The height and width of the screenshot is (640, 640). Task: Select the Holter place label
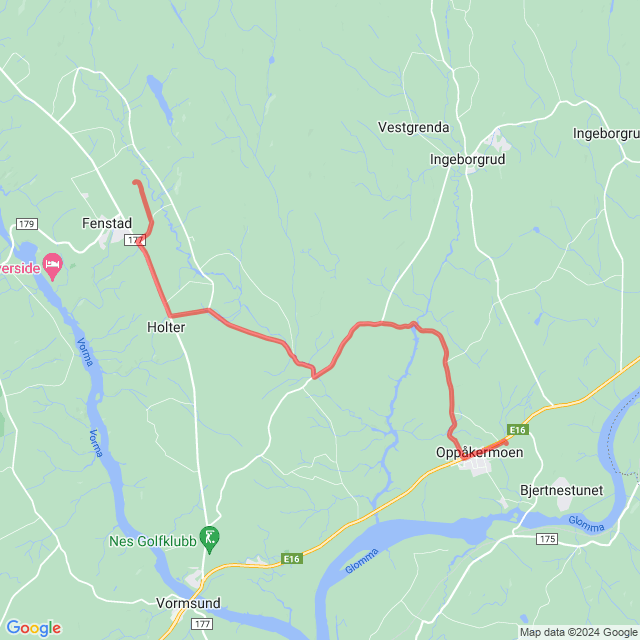tap(166, 327)
